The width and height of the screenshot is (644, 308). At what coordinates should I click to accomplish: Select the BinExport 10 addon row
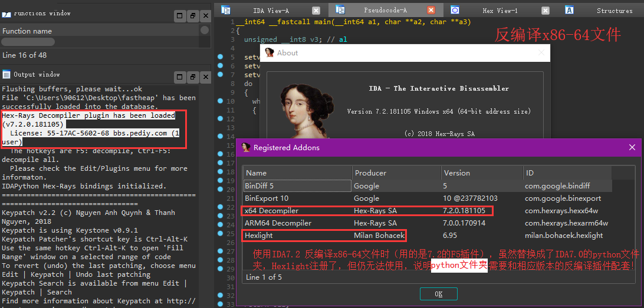(428, 198)
